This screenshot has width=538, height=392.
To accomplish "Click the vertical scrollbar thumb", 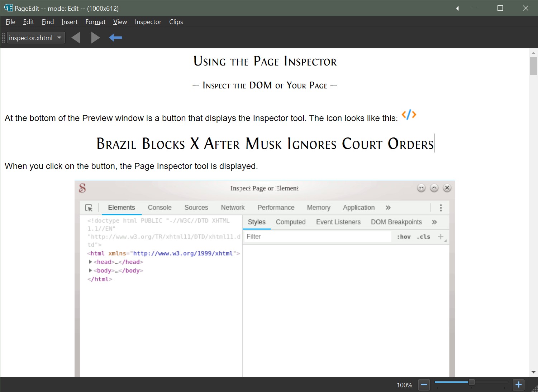I will tap(533, 66).
